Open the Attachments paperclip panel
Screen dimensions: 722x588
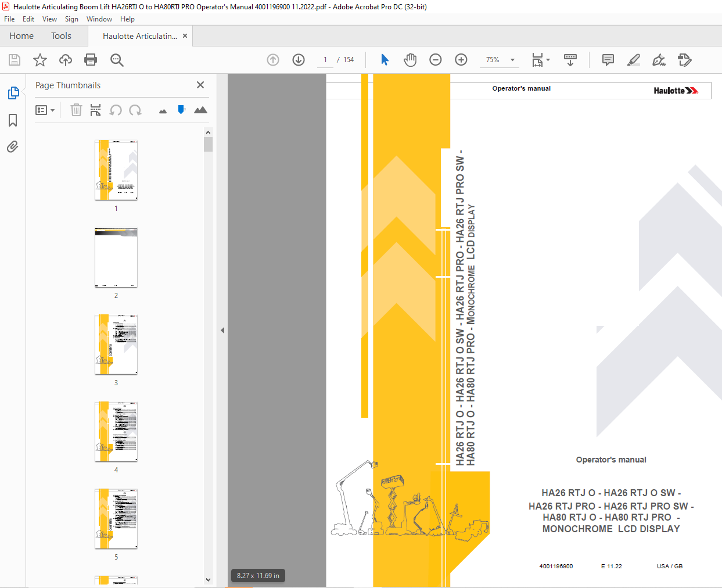pos(13,146)
